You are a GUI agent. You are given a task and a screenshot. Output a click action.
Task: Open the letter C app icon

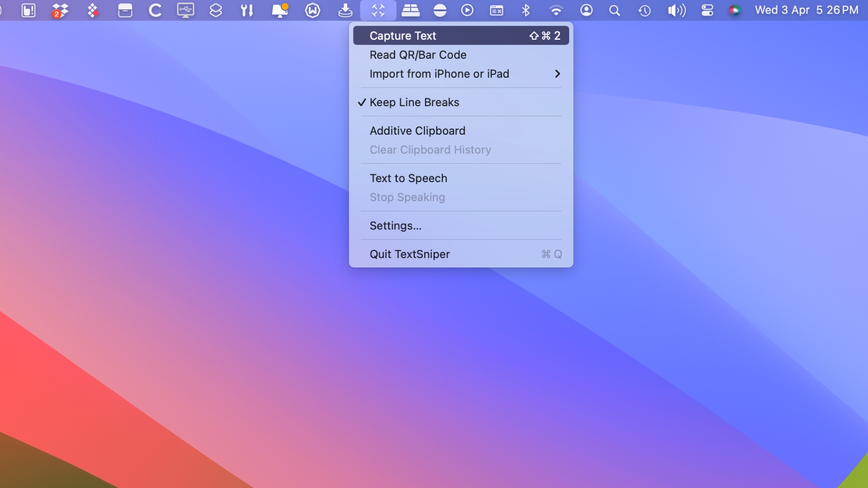pos(155,10)
